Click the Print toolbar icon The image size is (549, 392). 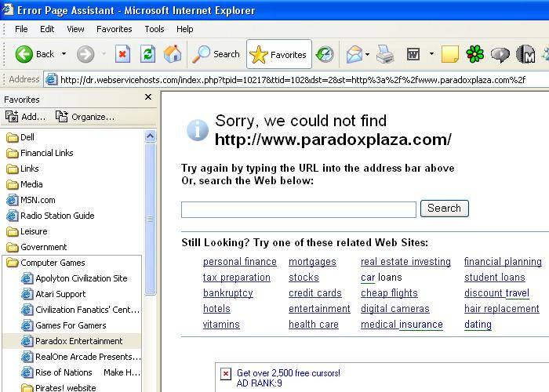pos(384,54)
